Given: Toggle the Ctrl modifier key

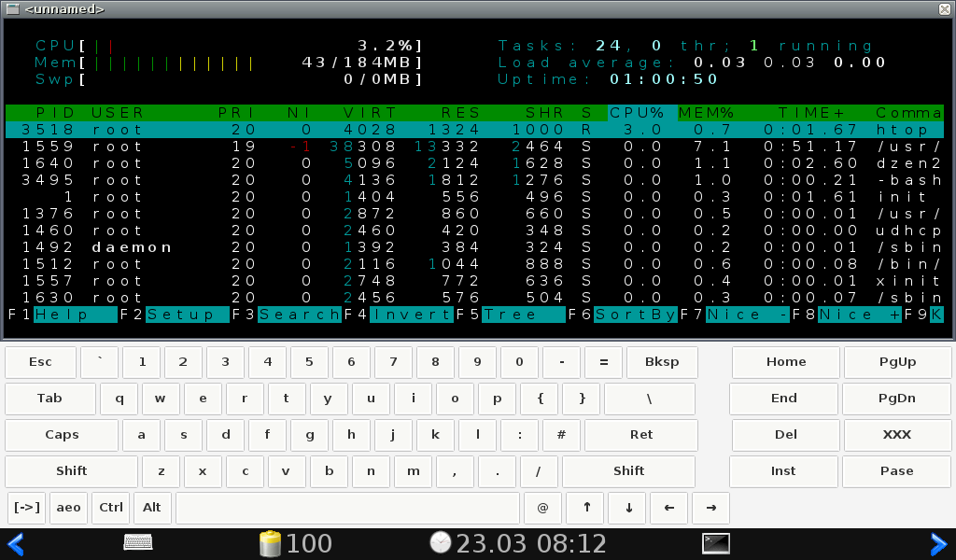Looking at the screenshot, I should click(x=111, y=508).
